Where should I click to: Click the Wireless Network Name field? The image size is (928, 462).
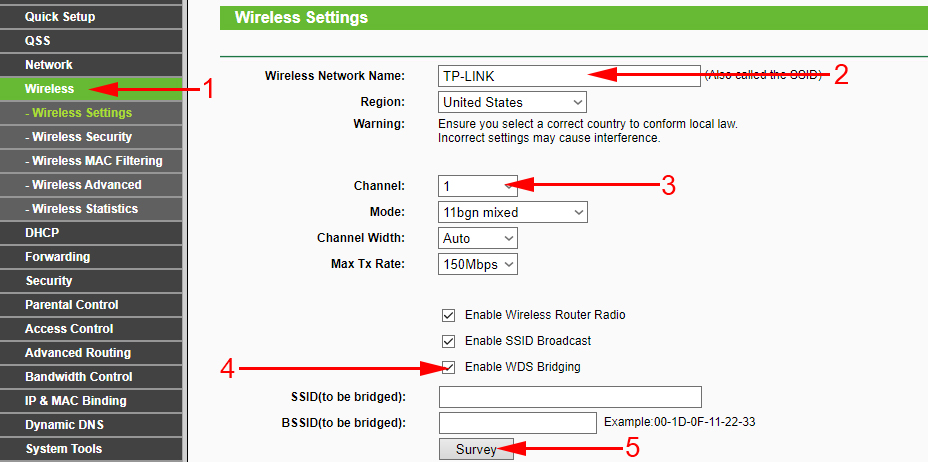pyautogui.click(x=569, y=76)
